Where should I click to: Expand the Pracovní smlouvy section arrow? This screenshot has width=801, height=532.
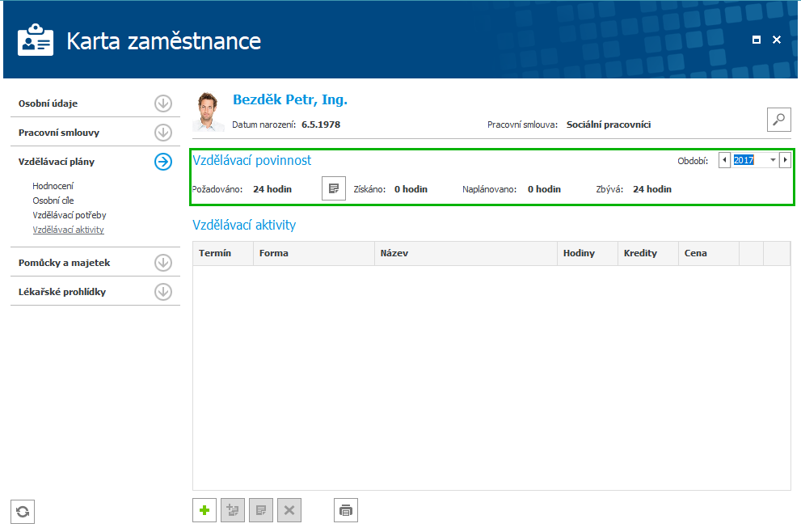point(163,133)
